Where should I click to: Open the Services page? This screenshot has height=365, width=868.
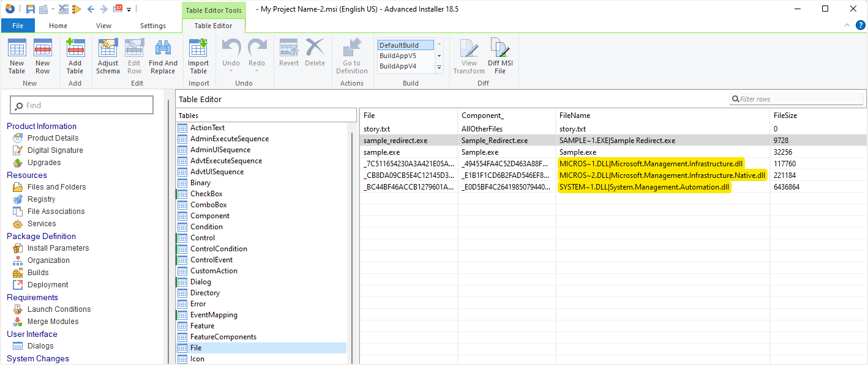click(42, 224)
